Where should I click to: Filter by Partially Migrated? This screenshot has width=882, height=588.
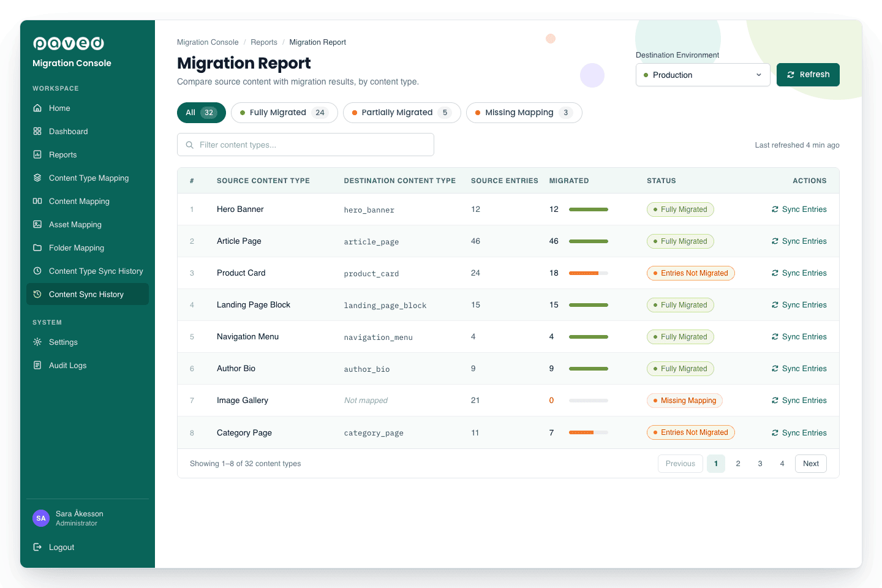[x=402, y=113]
